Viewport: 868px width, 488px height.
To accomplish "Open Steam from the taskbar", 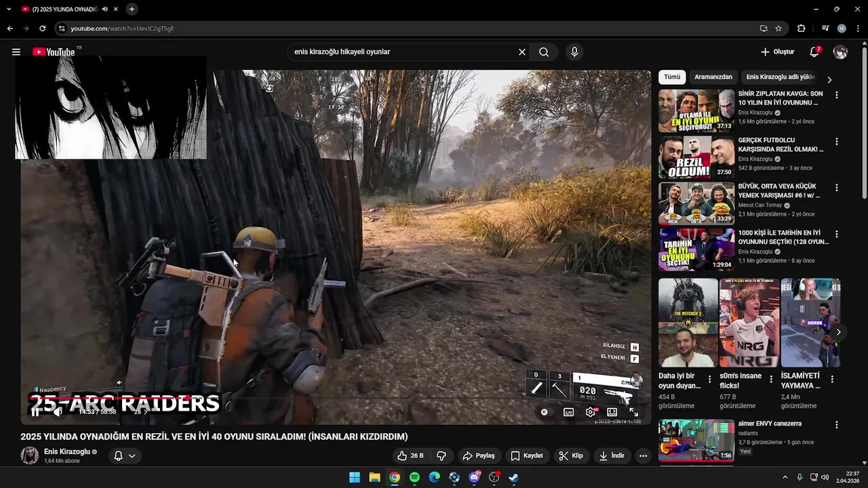I will pos(514,477).
